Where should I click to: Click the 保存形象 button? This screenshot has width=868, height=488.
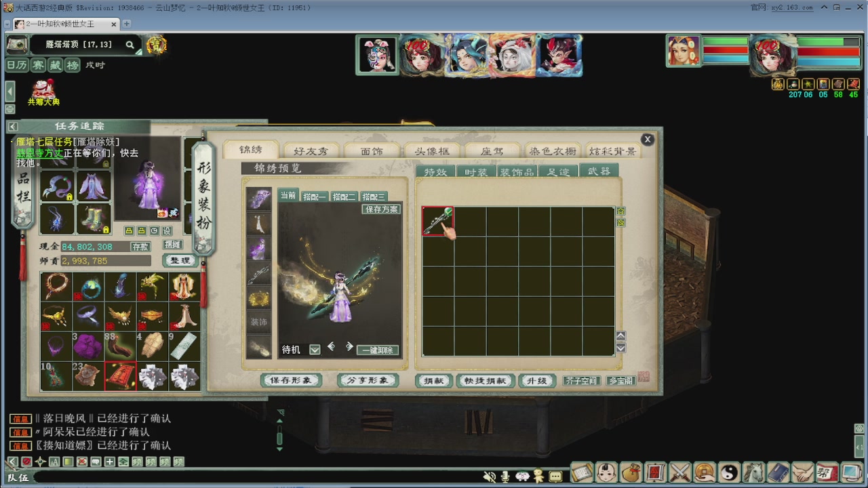click(291, 380)
